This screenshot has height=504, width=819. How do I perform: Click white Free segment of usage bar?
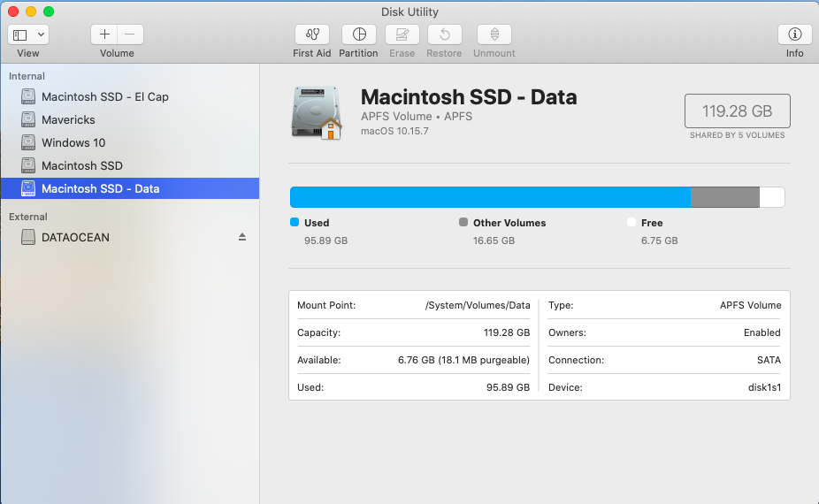click(x=772, y=197)
